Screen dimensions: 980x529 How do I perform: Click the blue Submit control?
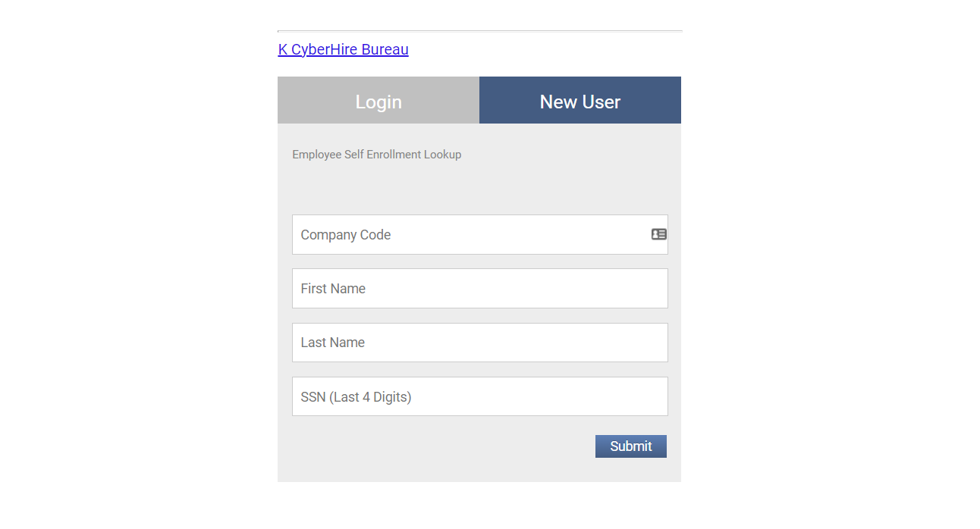pyautogui.click(x=630, y=446)
